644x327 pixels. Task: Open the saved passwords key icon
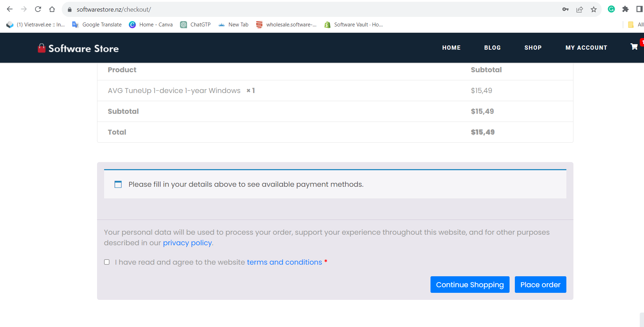click(x=566, y=10)
